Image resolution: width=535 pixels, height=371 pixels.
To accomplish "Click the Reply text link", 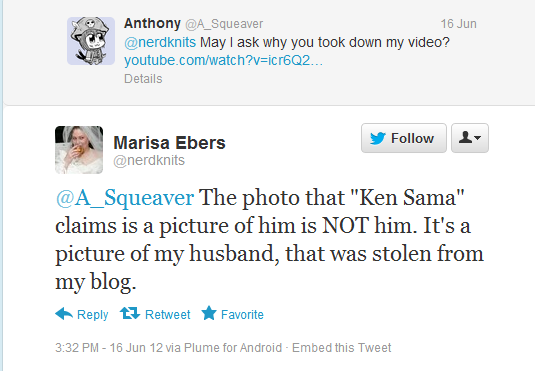I will click(92, 315).
